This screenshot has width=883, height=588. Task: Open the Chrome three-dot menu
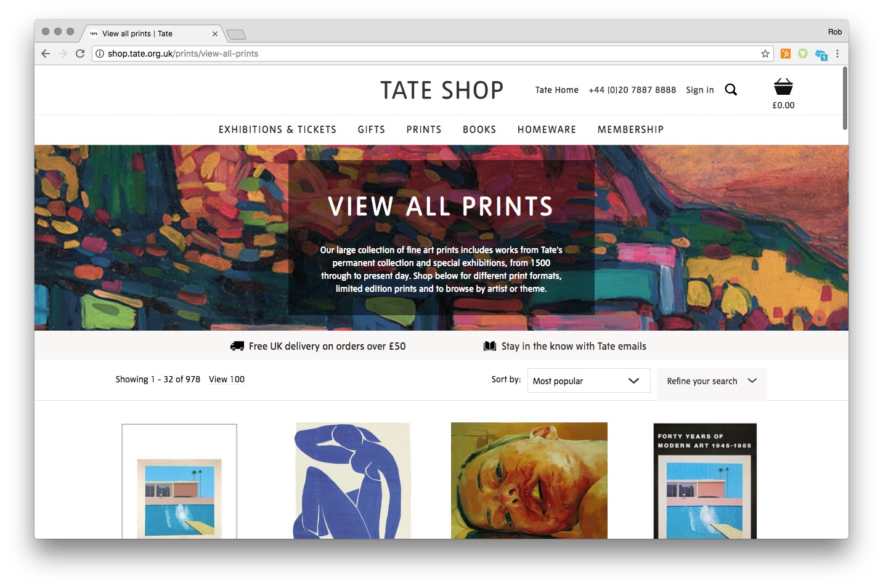pyautogui.click(x=837, y=54)
